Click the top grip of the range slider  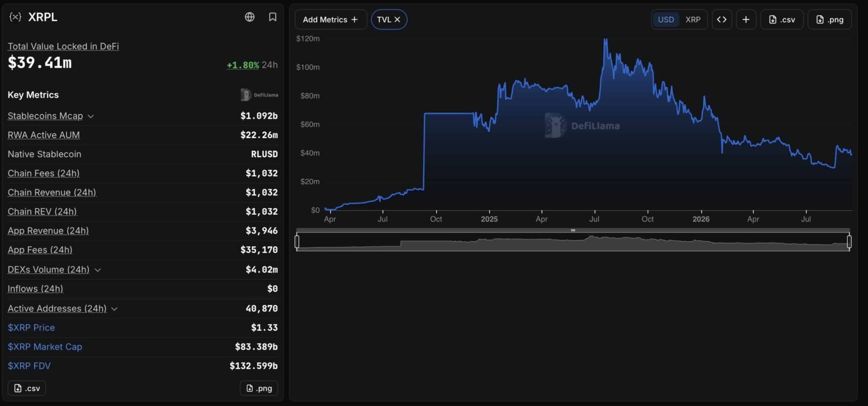point(573,230)
